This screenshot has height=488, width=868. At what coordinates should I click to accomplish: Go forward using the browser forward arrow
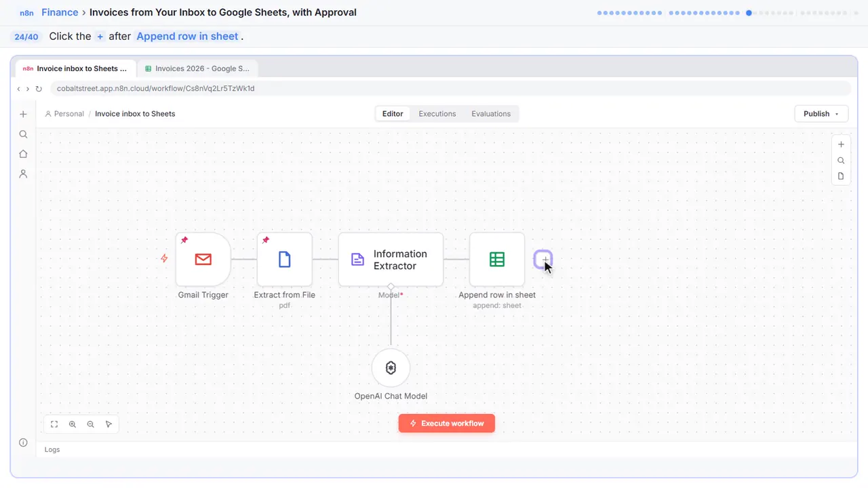coord(28,89)
